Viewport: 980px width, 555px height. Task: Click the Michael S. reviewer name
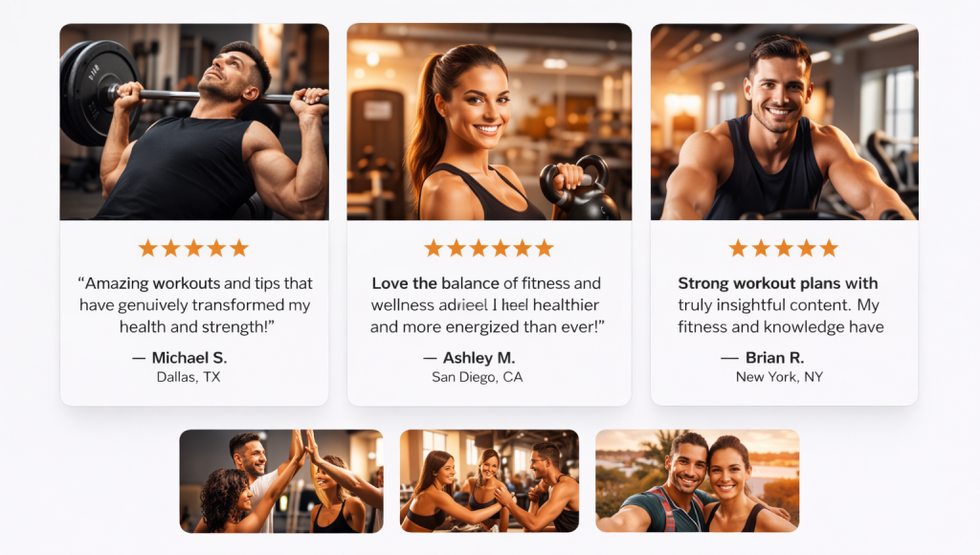(189, 358)
